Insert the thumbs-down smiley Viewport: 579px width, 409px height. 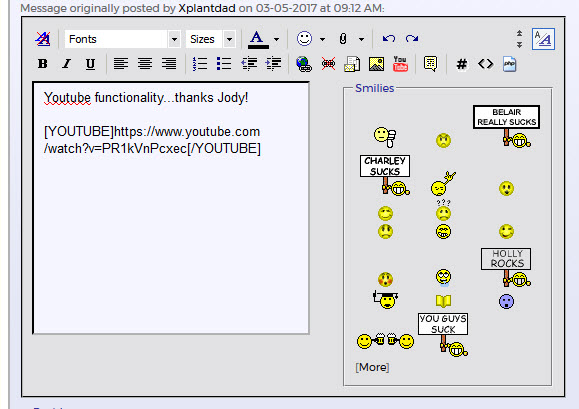tap(385, 137)
